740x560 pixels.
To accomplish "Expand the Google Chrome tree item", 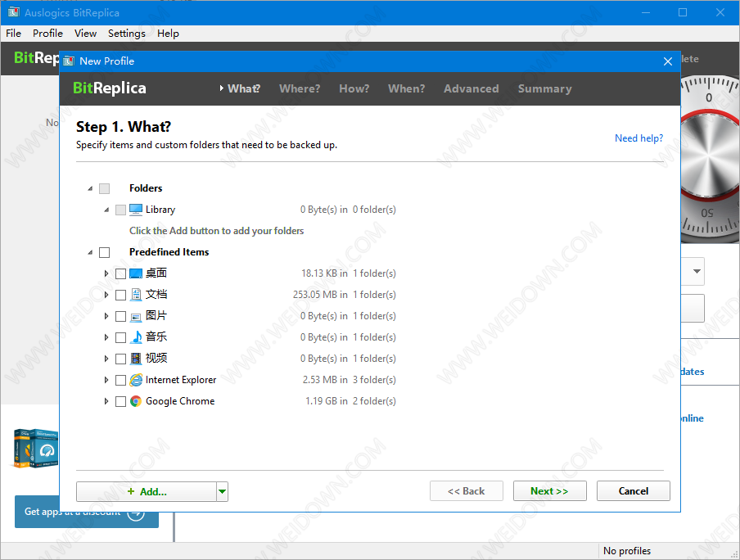I will point(106,401).
